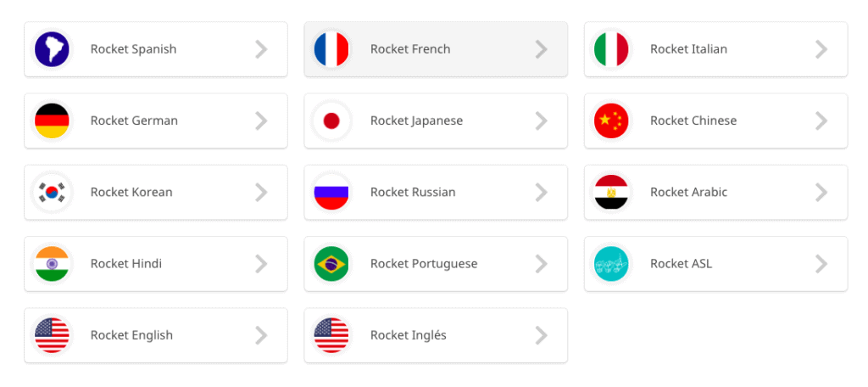Select the French flag icon

pyautogui.click(x=331, y=49)
